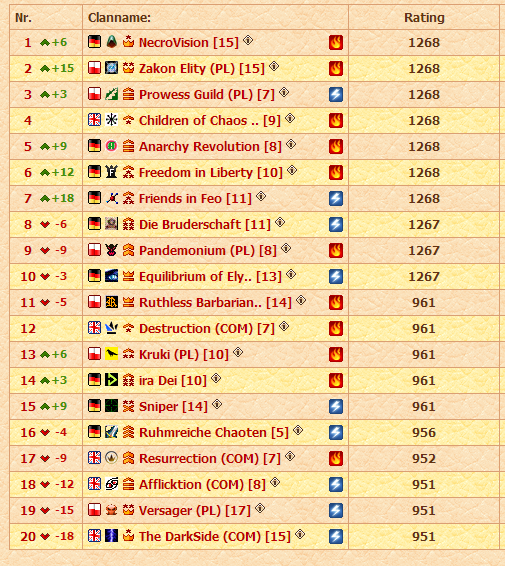Screen dimensions: 505x566
Task: Click the British flag in the Destruction (COM) row
Action: pyautogui.click(x=95, y=328)
